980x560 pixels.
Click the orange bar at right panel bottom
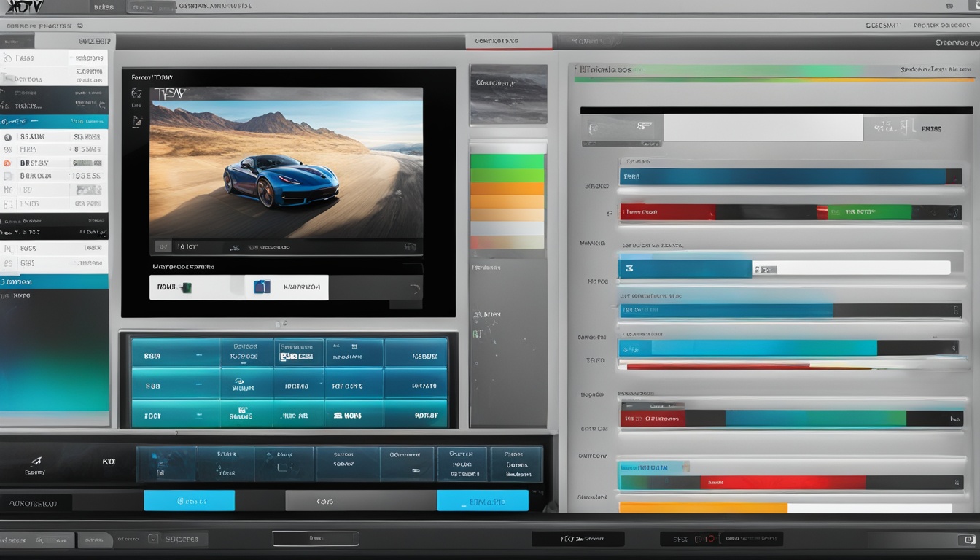tap(703, 508)
